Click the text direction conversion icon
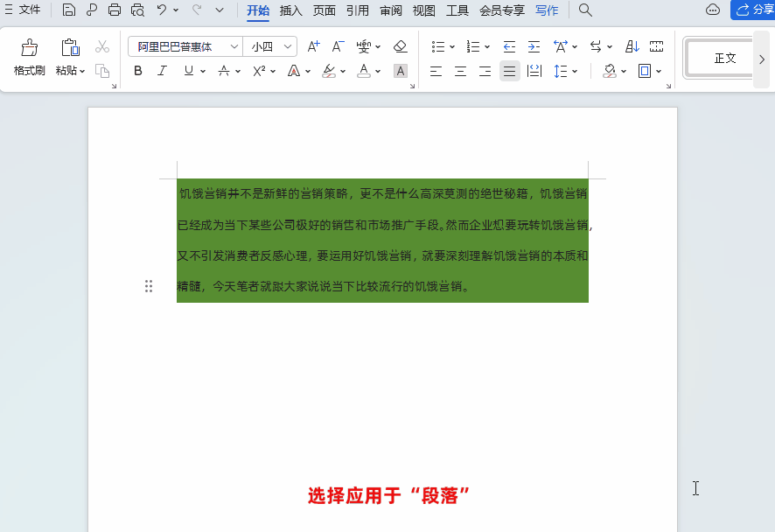The image size is (775, 532). [596, 46]
